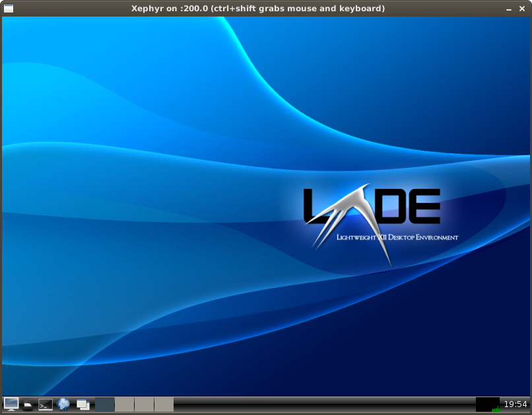Minimize the Xephyr window
This screenshot has width=532, height=415.
pos(509,9)
